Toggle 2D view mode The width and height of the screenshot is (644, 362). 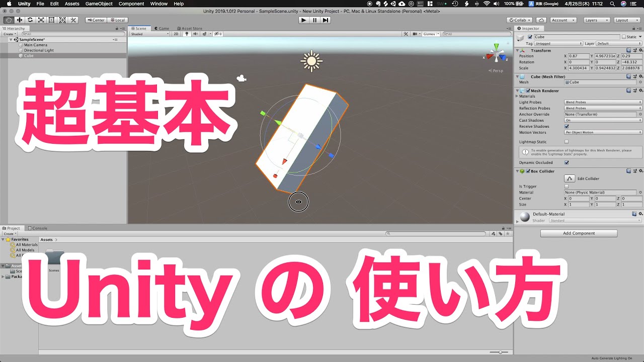click(x=176, y=34)
